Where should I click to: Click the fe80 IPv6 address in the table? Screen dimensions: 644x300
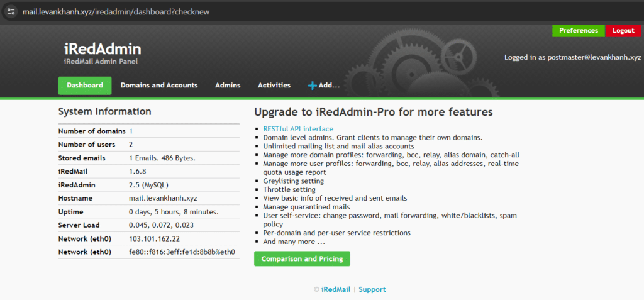[182, 252]
